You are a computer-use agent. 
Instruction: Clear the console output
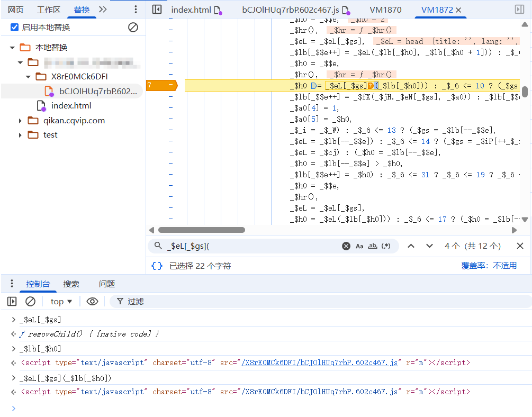coord(30,302)
